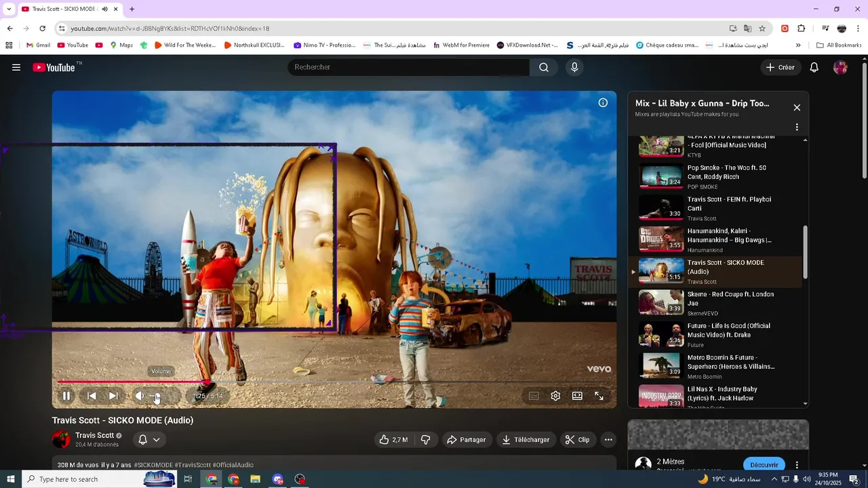This screenshot has height=488, width=868.
Task: Open the 2 Mètres ad options menu
Action: (797, 465)
